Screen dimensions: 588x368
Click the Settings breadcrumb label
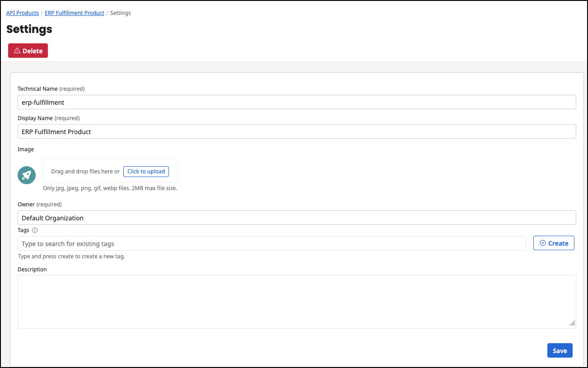tap(120, 13)
